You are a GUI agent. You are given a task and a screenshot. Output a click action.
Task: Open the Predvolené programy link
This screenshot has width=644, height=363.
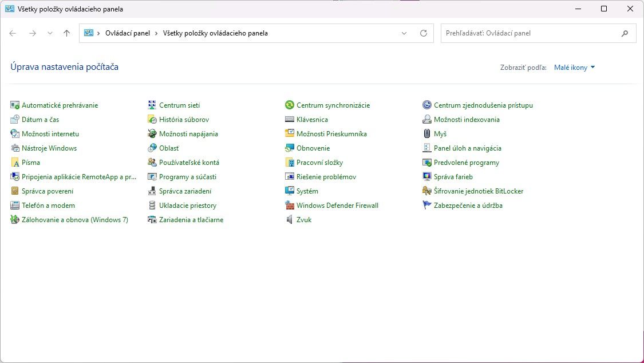point(466,163)
